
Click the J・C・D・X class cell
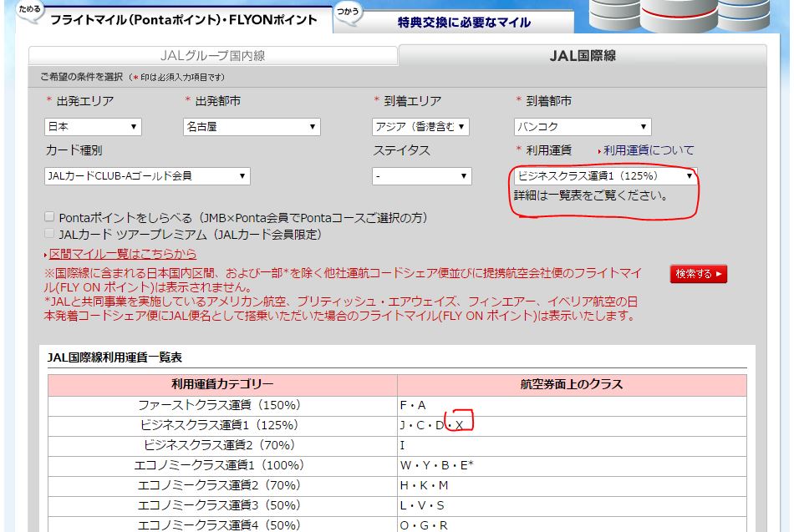[x=572, y=426]
